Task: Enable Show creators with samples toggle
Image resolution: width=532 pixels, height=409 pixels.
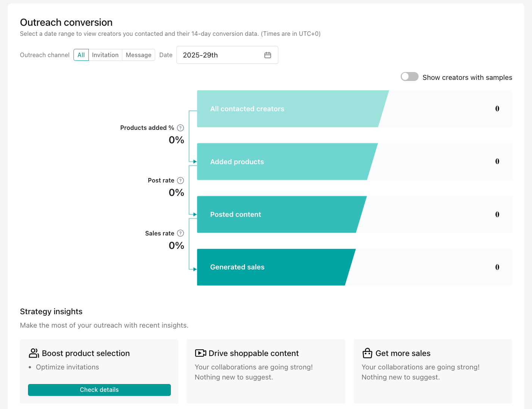Action: (x=409, y=77)
